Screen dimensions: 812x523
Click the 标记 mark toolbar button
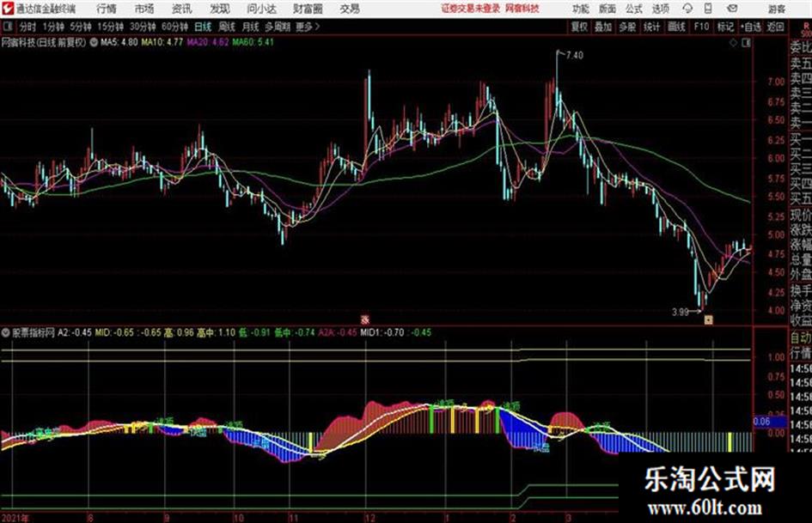pyautogui.click(x=725, y=27)
